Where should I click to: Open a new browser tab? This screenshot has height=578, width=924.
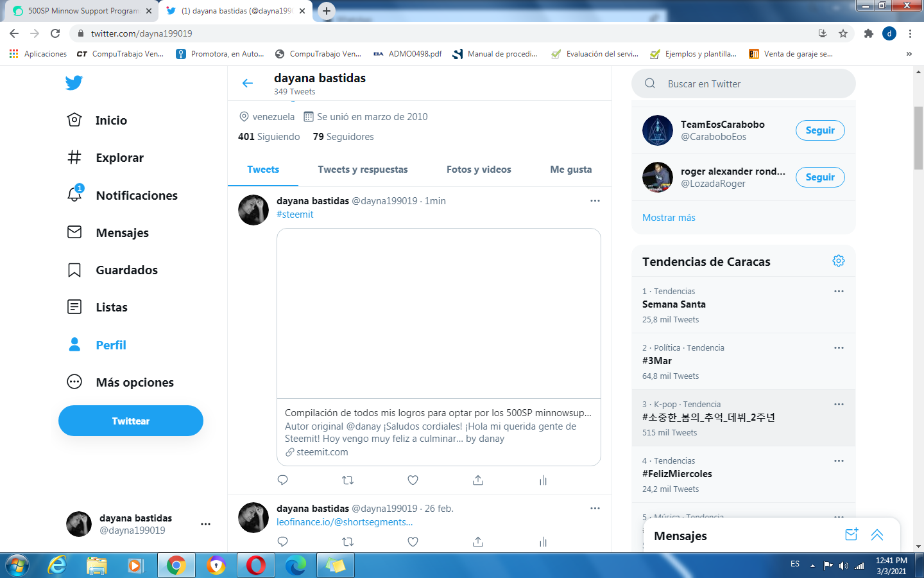click(x=327, y=11)
